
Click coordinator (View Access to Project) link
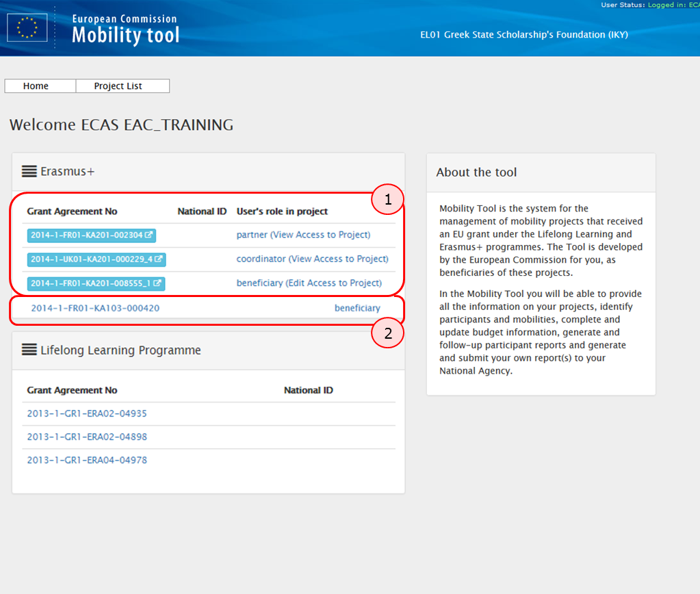tap(313, 259)
